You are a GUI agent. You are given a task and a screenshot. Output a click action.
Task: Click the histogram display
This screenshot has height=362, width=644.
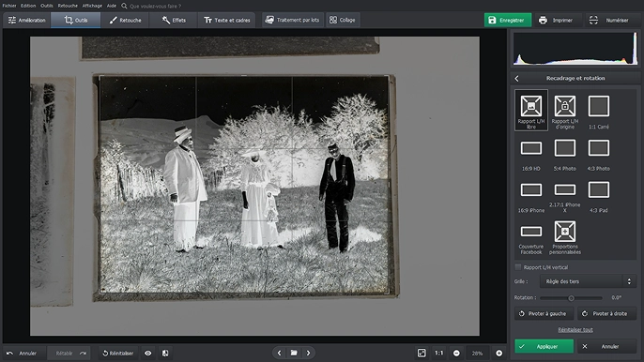click(x=575, y=49)
